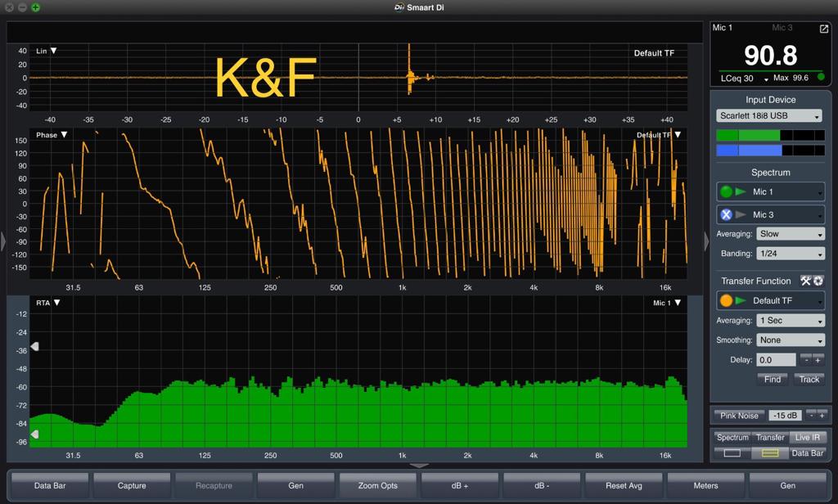Screen dimensions: 838x504
Task: Pop out the SPL meter window
Action: click(824, 29)
